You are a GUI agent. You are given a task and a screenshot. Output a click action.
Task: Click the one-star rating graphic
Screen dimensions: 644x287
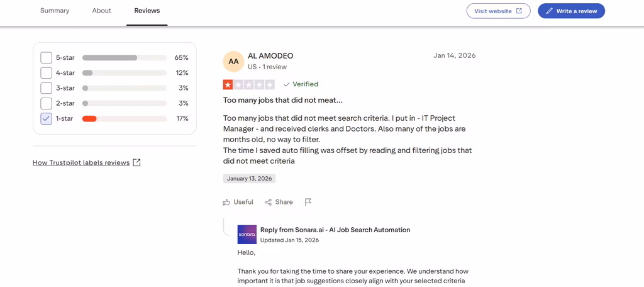point(248,85)
